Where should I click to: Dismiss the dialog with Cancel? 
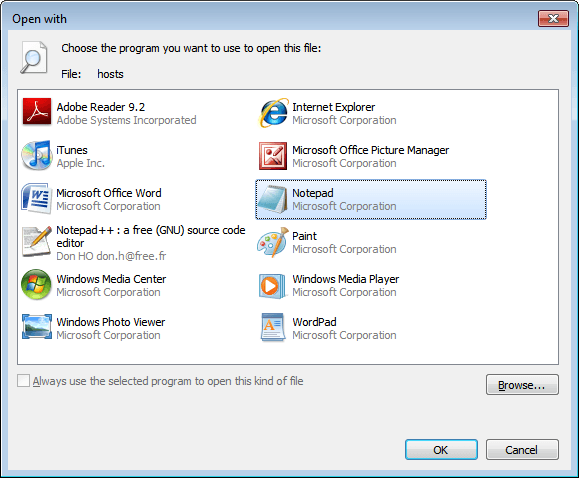(x=522, y=450)
